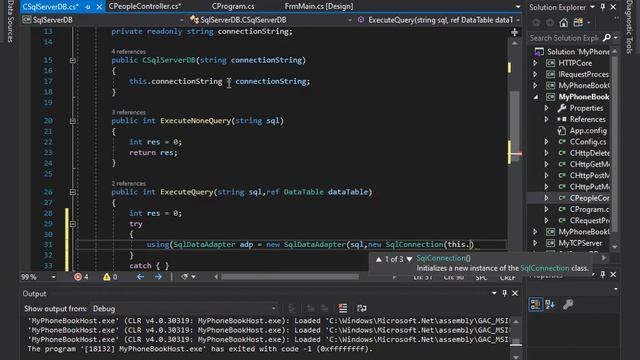Click Solution Explorer Back navigation arrow
The width and height of the screenshot is (640, 360).
(x=536, y=23)
